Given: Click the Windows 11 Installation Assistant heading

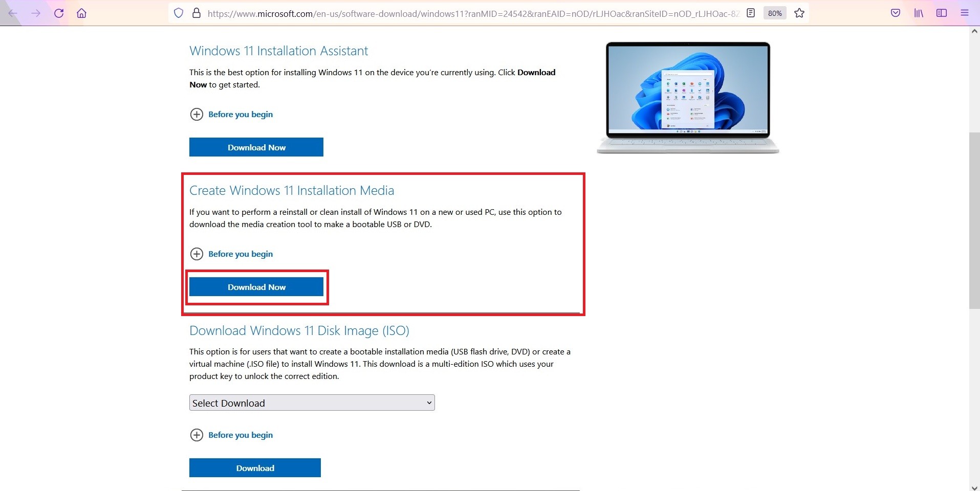Looking at the screenshot, I should pos(278,51).
